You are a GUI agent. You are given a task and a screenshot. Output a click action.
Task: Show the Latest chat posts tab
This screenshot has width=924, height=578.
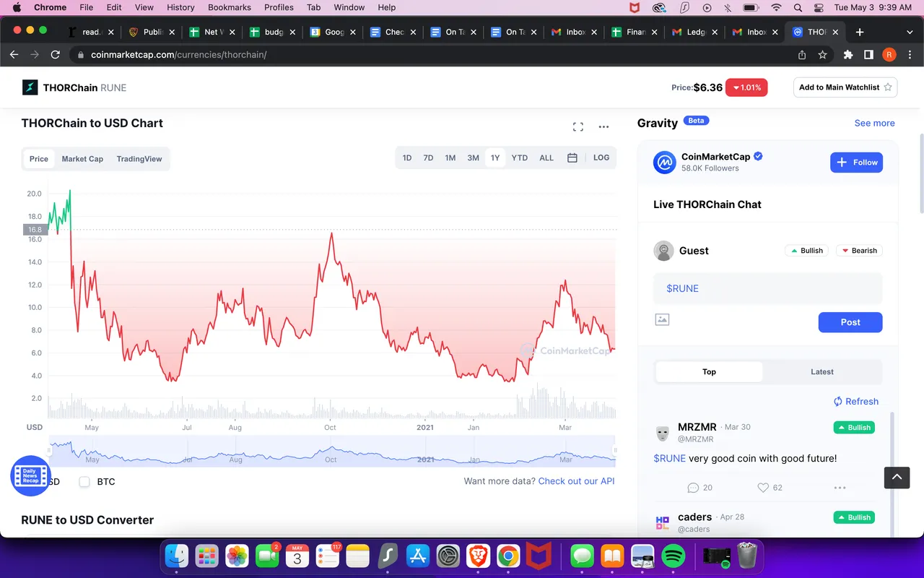click(x=821, y=372)
